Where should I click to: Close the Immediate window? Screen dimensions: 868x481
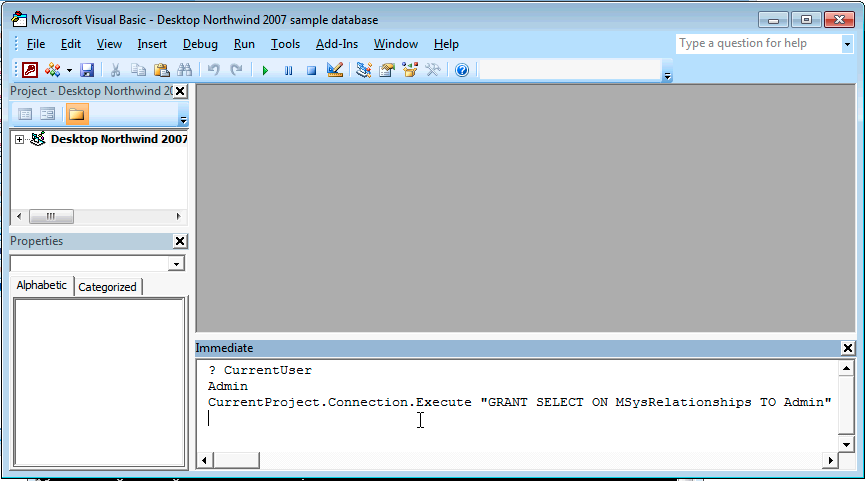[848, 348]
